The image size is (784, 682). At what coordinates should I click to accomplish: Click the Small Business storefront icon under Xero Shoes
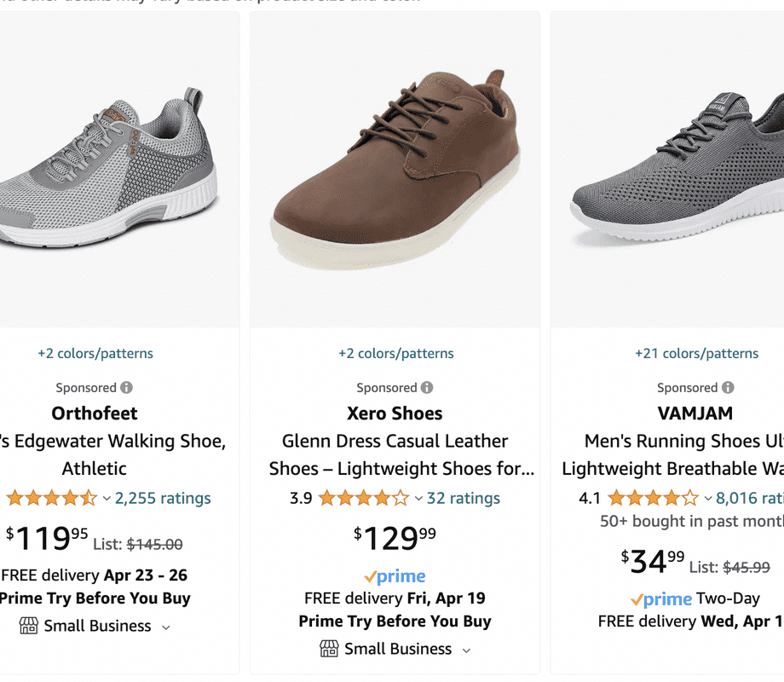(329, 649)
